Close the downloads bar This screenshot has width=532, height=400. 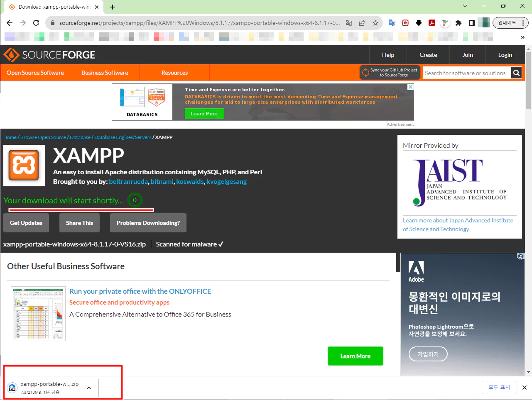[x=524, y=388]
